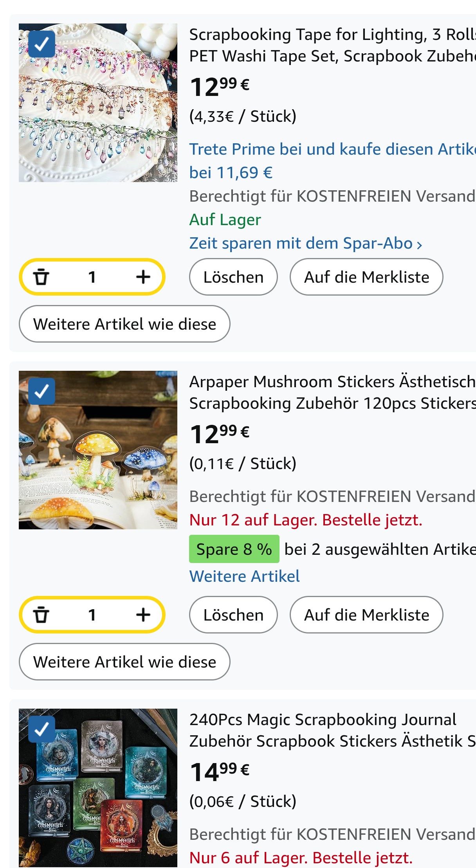Toggle the Magic Scrapbooking Journal checkbox
This screenshot has height=868, width=476.
click(41, 729)
